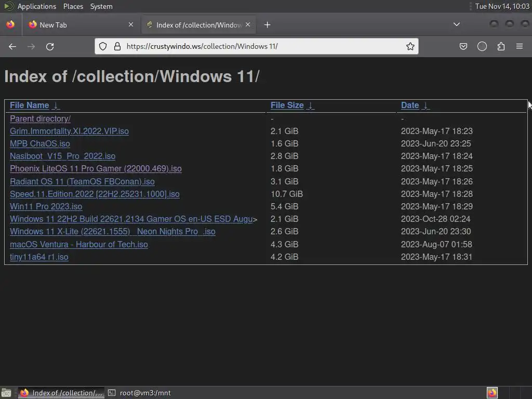Click the 5.4 GiB file size cell
The height and width of the screenshot is (399, 532).
point(284,207)
